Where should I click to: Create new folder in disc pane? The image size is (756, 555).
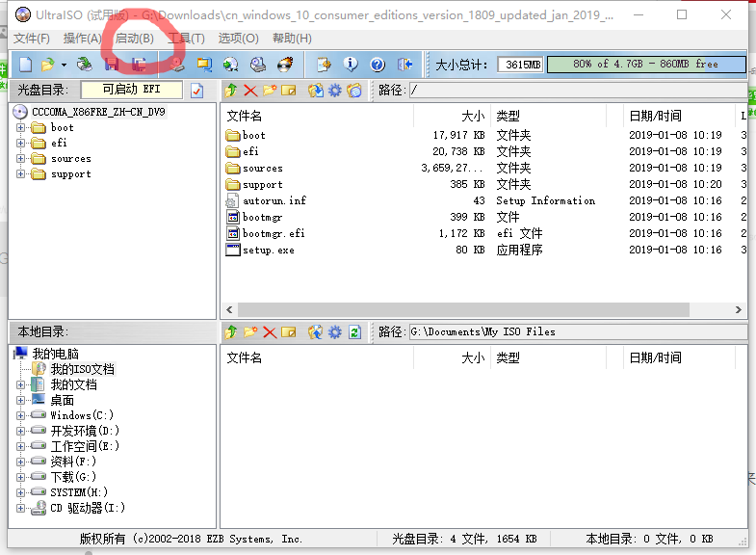270,91
